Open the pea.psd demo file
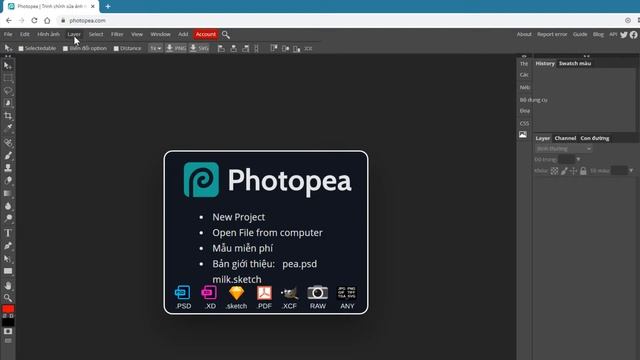The width and height of the screenshot is (640, 360). click(300, 264)
